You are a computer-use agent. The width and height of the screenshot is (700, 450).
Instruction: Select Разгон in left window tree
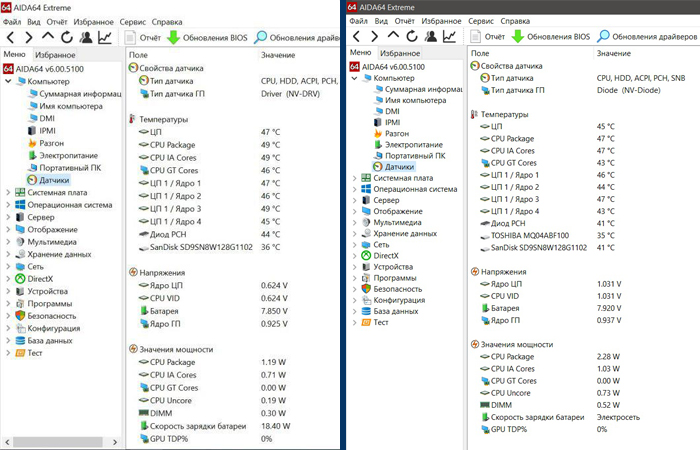[46, 143]
